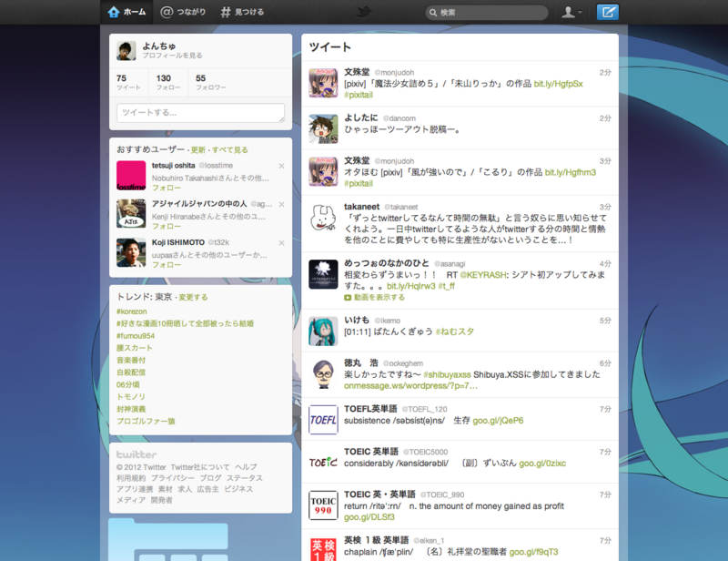Screen dimensions: 728x561
Task: Click the ツイートする compose text field
Action: 200,112
